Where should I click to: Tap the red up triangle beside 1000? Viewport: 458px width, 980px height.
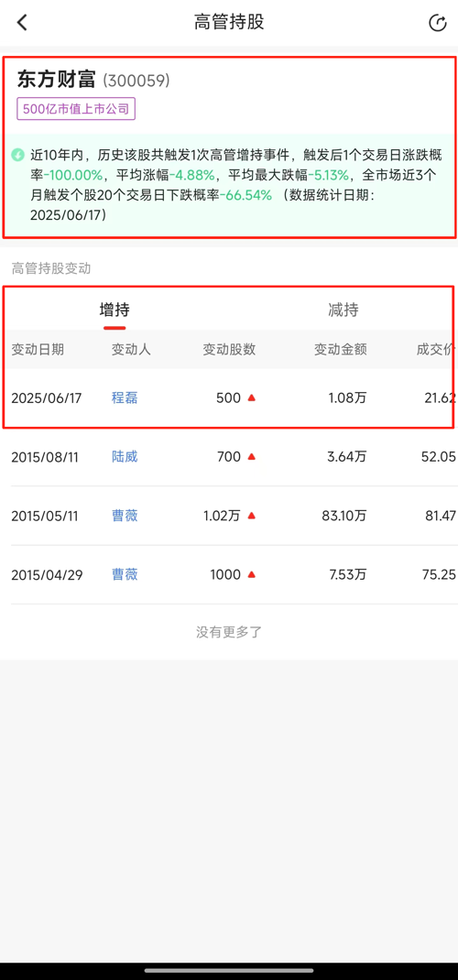[x=252, y=574]
